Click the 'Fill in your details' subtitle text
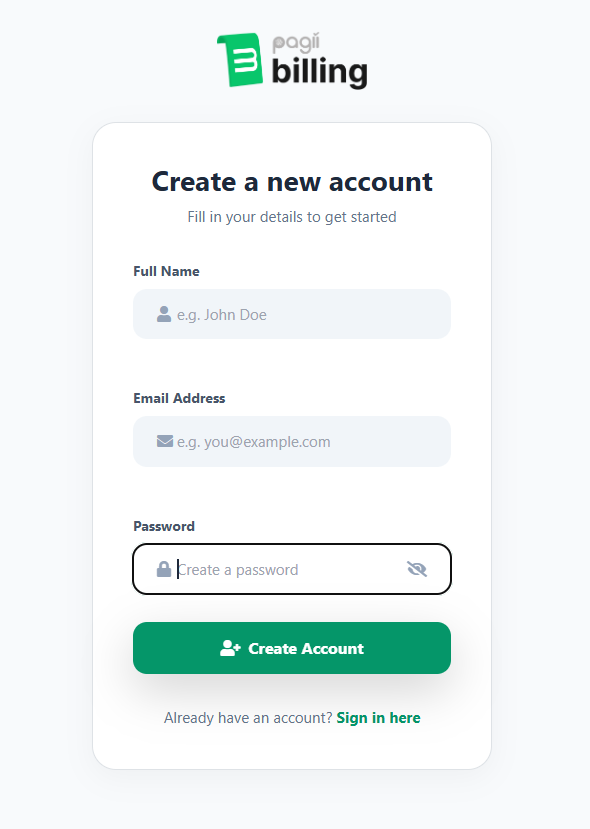The width and height of the screenshot is (590, 829). [291, 216]
